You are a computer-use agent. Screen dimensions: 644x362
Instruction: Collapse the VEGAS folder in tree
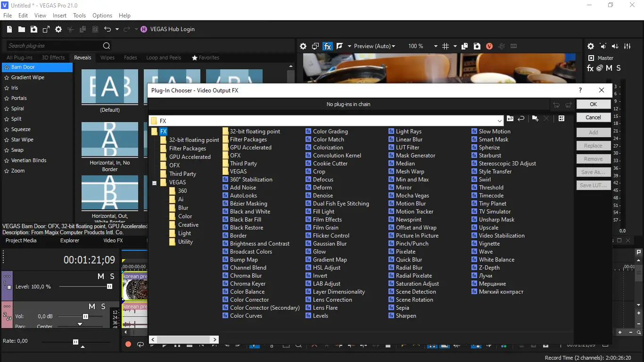point(154,183)
